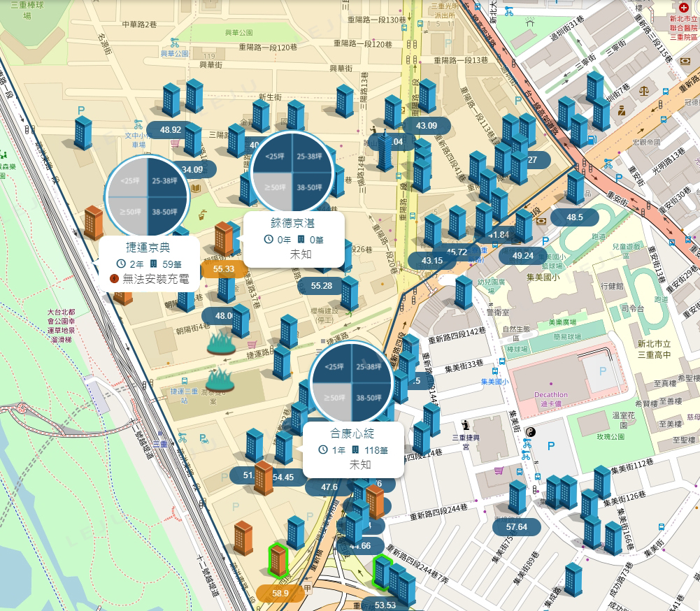Open the 48.5 price bubble

(x=575, y=217)
